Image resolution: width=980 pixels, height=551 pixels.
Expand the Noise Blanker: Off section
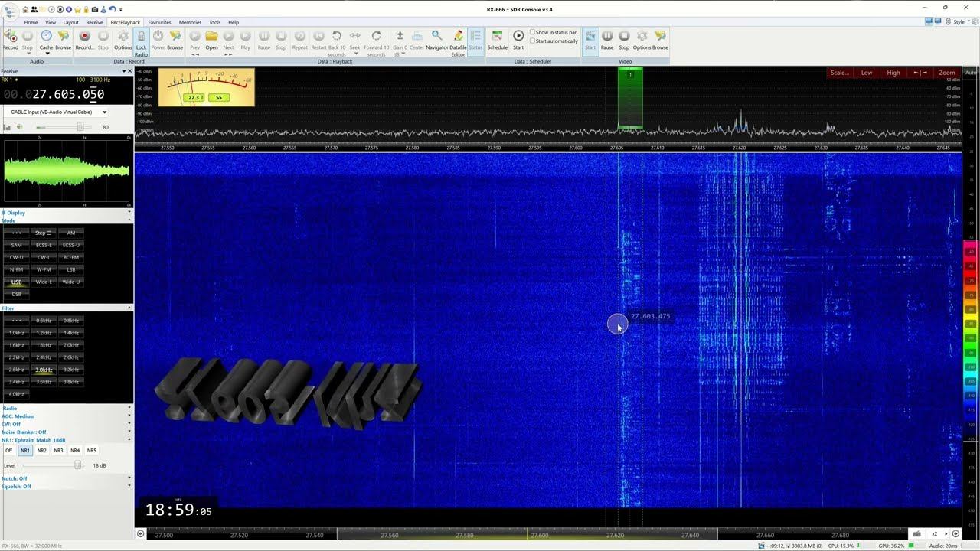pyautogui.click(x=129, y=432)
